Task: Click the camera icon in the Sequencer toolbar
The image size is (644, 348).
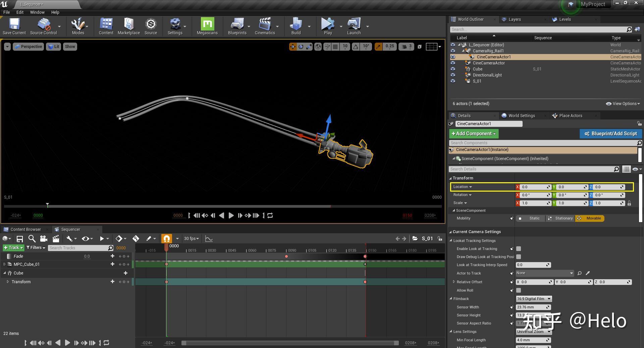Action: [44, 239]
